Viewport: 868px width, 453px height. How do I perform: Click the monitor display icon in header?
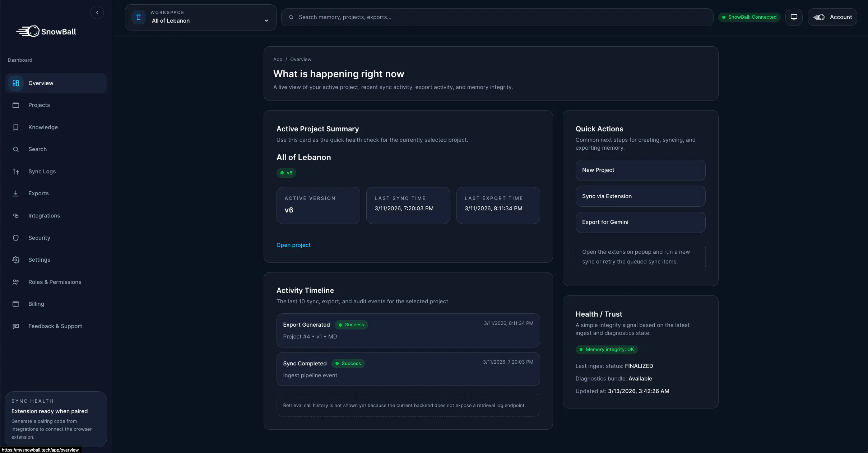tap(794, 17)
